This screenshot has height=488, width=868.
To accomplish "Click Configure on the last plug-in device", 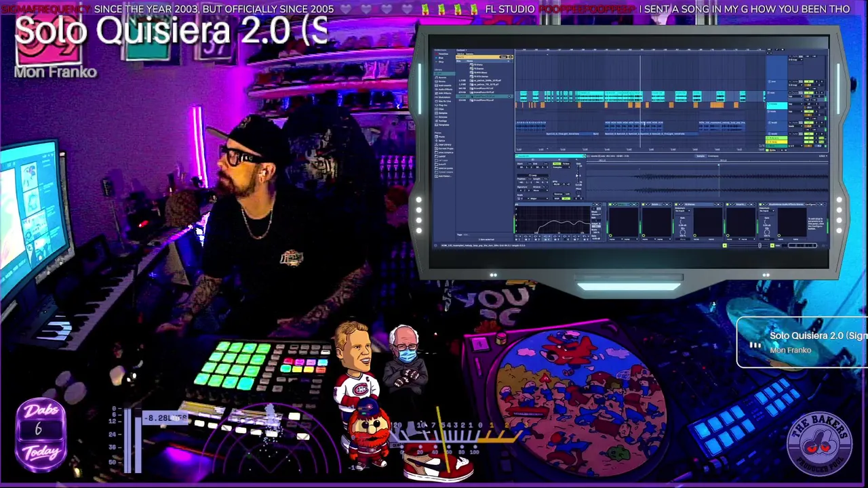I will coord(810,204).
